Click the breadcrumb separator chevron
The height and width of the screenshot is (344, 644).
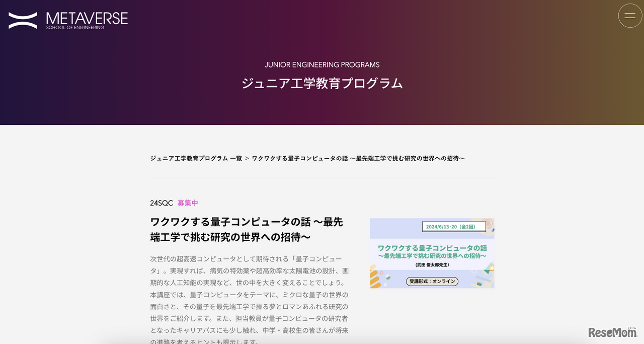247,158
